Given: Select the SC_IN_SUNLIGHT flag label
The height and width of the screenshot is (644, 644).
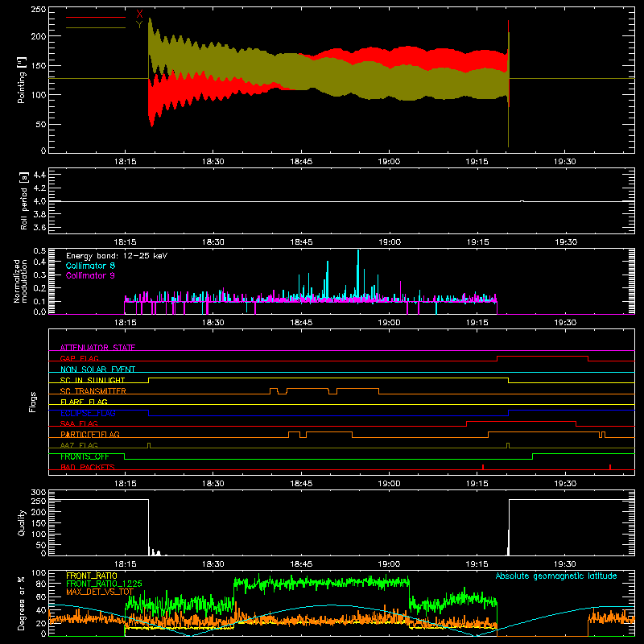Looking at the screenshot, I should pos(93,380).
